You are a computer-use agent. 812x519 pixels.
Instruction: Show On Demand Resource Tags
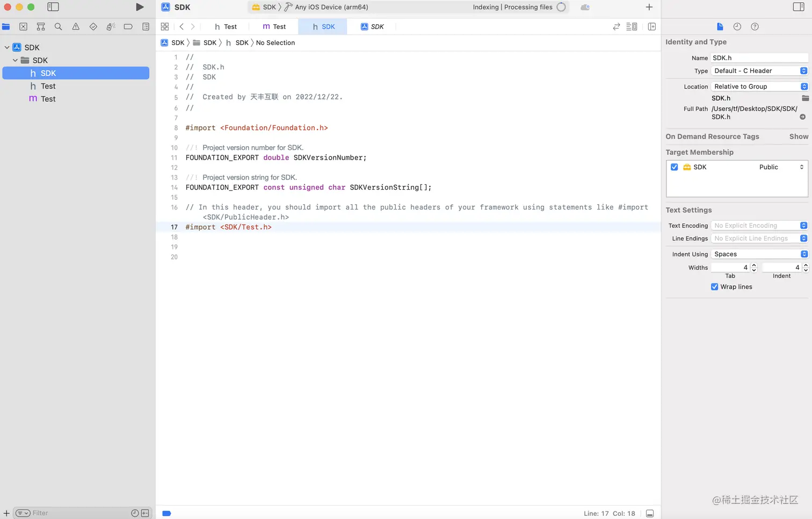[x=799, y=136]
